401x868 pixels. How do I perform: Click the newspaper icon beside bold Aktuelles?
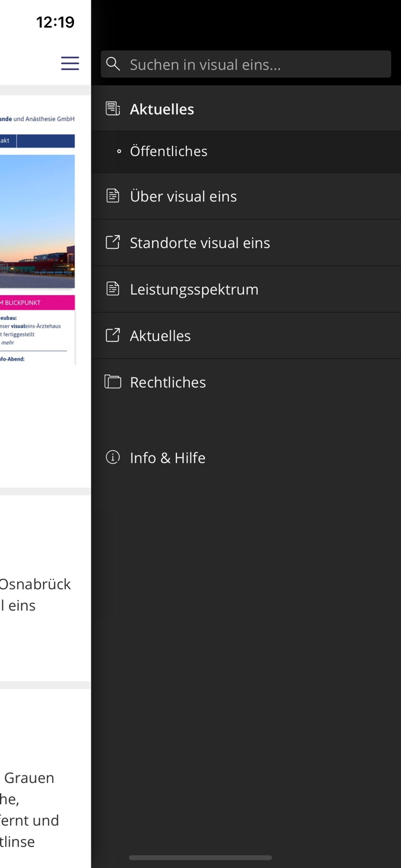point(113,109)
